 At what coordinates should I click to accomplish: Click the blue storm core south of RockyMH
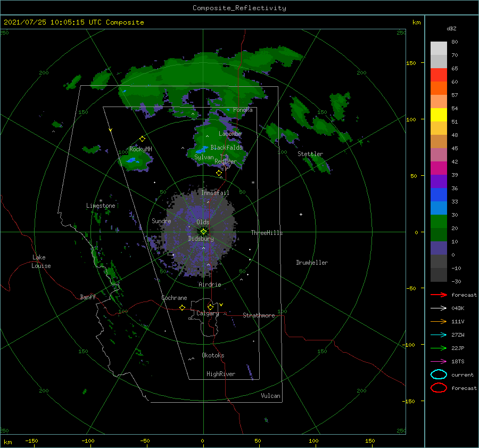131,160
